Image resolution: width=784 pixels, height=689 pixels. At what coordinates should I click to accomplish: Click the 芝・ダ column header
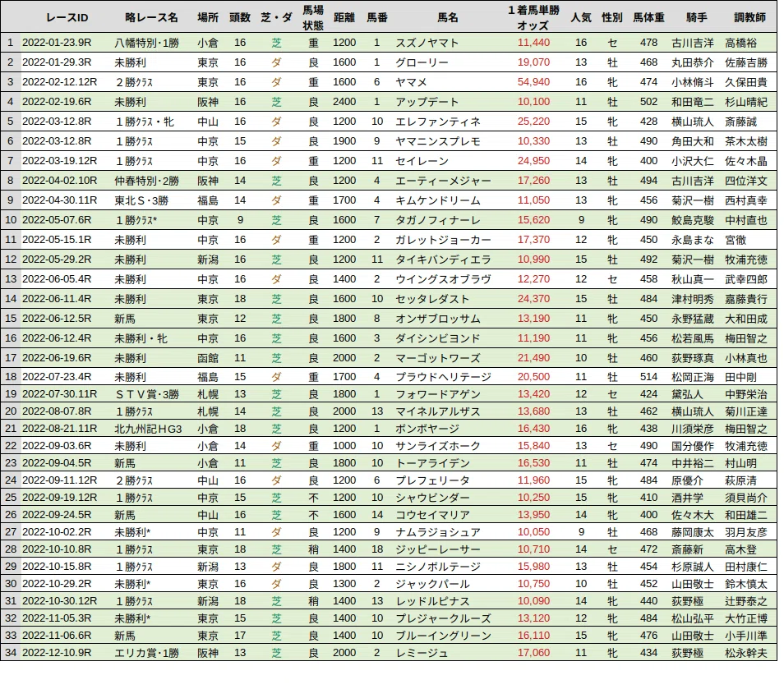click(x=276, y=17)
